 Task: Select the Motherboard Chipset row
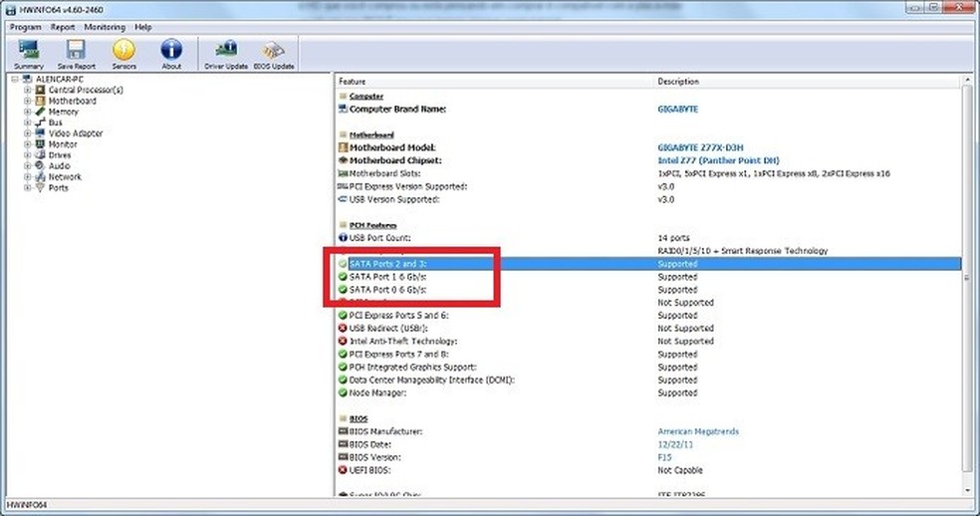tap(648, 160)
